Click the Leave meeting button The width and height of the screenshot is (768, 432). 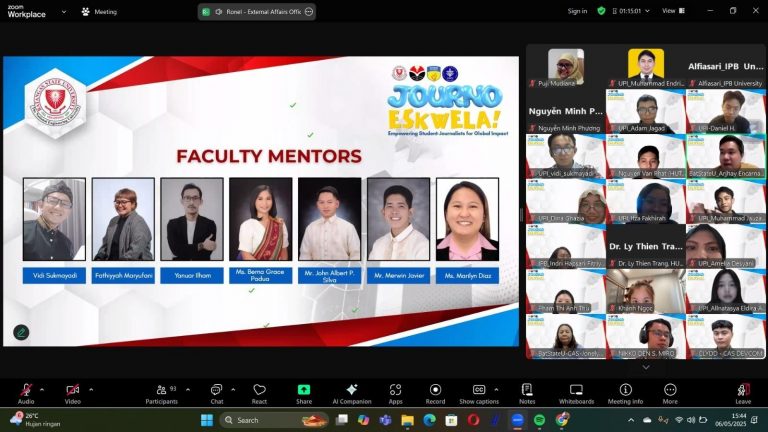(x=743, y=393)
